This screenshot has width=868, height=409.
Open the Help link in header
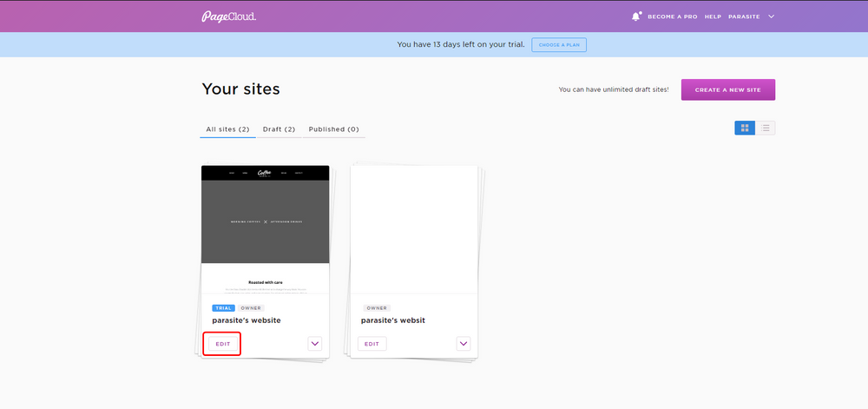coord(713,16)
